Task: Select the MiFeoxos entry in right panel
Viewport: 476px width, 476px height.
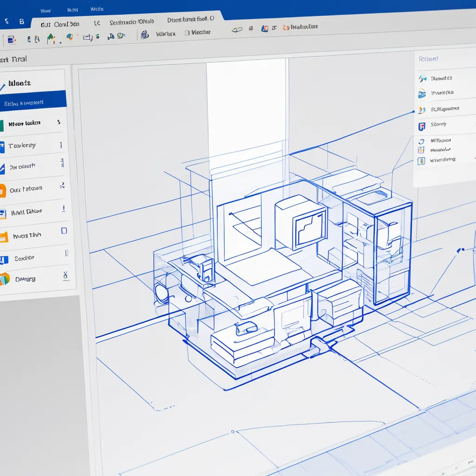Action: (441, 140)
